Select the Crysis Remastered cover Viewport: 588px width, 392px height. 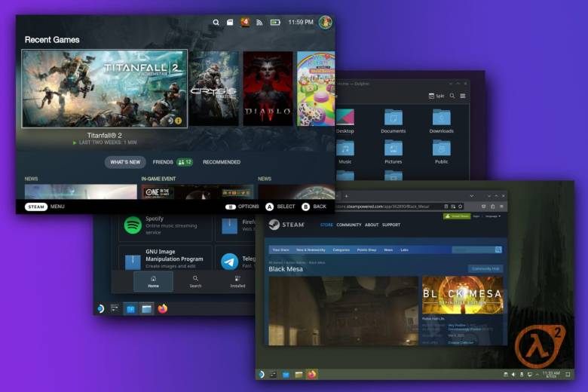[x=213, y=88]
